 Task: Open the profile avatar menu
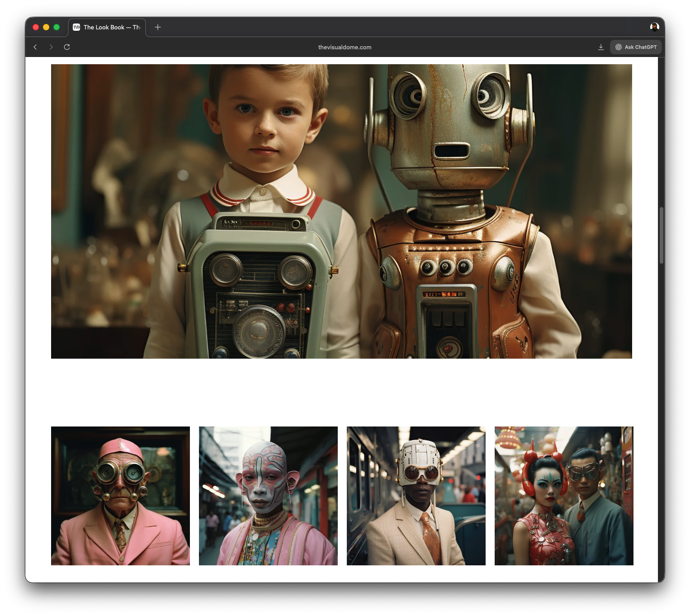(x=654, y=27)
